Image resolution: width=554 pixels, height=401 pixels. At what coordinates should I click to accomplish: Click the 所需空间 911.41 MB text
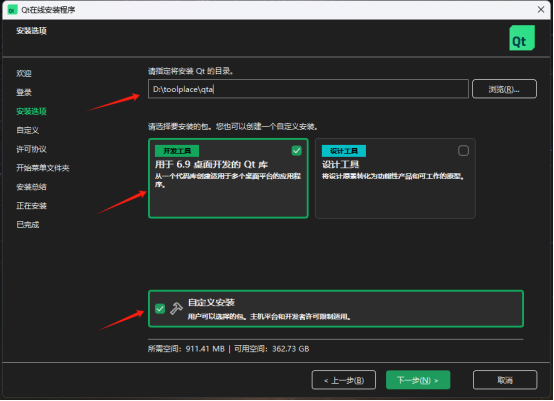point(186,349)
